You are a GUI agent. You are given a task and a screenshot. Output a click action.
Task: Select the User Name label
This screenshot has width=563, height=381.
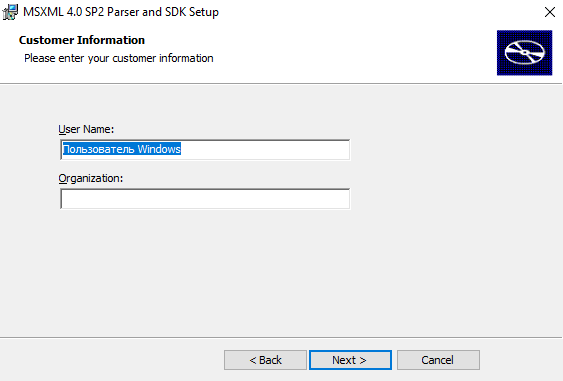click(x=86, y=129)
